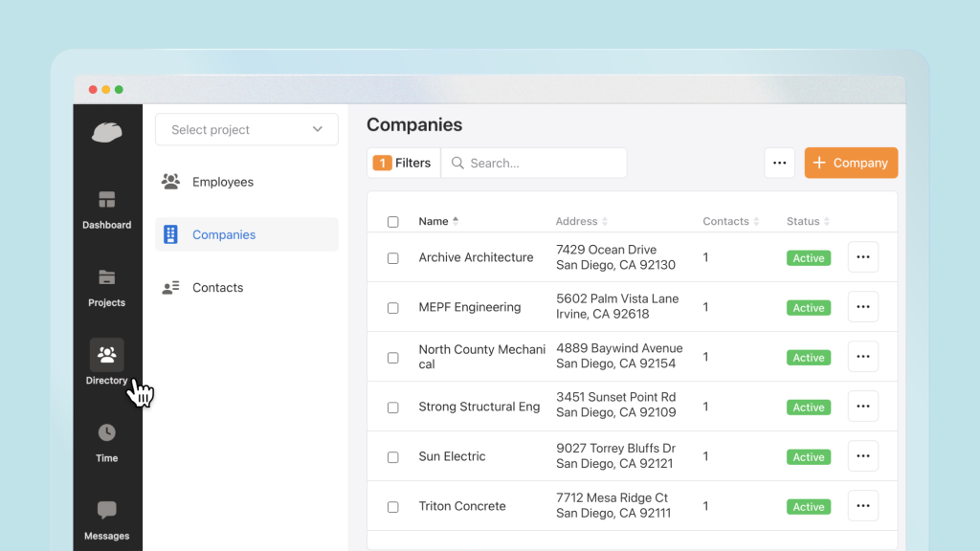Open the Filters button
This screenshot has height=551, width=980.
[x=404, y=163]
